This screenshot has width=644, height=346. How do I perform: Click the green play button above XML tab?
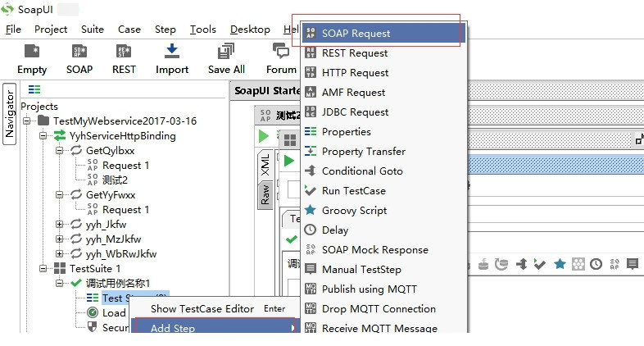tap(263, 136)
